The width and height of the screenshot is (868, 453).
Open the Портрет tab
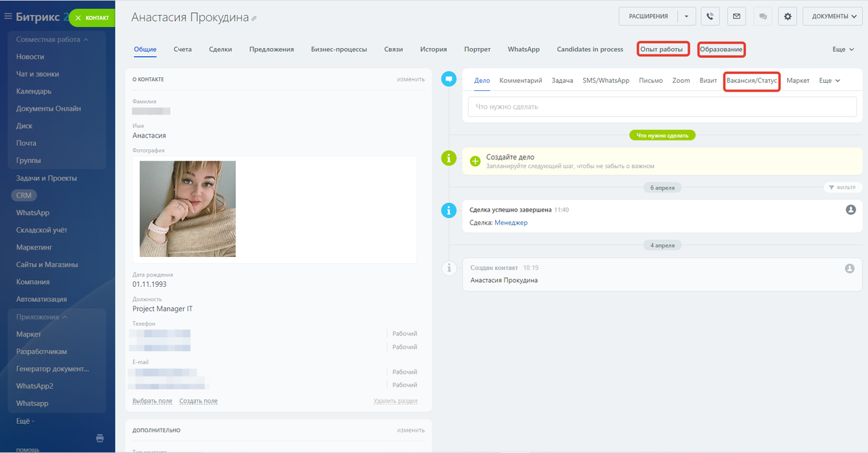click(x=477, y=50)
